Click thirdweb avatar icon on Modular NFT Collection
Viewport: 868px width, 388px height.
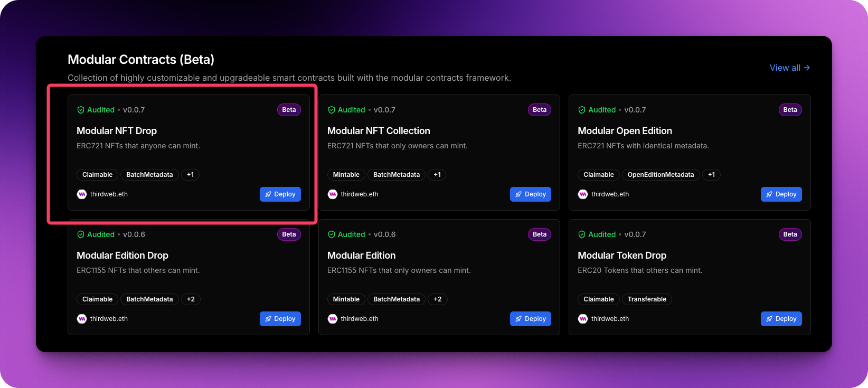(x=333, y=194)
